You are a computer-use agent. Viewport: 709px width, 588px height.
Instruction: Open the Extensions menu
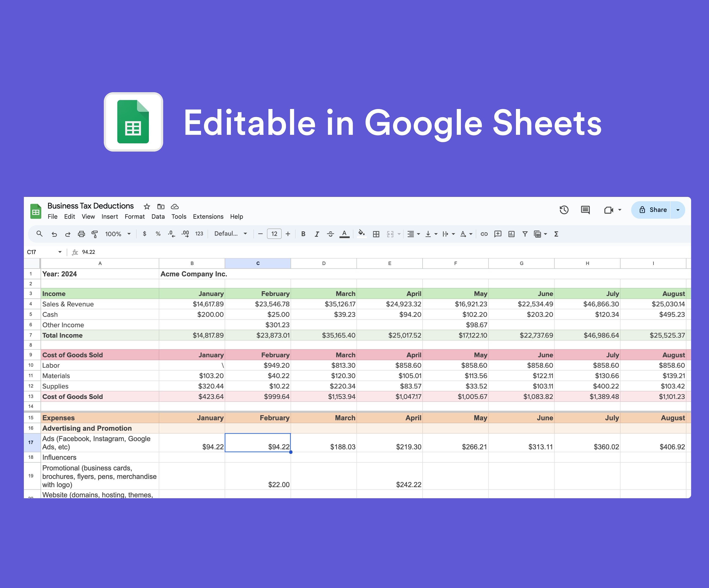click(208, 216)
